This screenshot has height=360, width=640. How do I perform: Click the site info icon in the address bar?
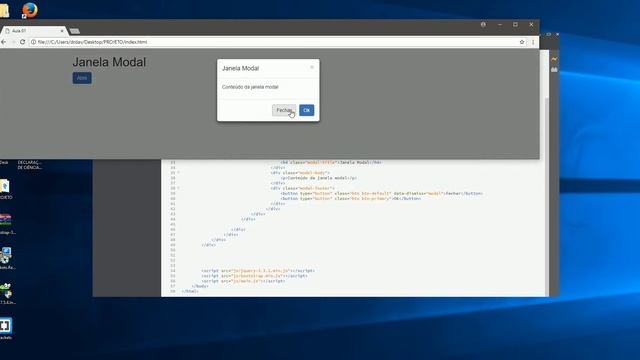pos(33,42)
